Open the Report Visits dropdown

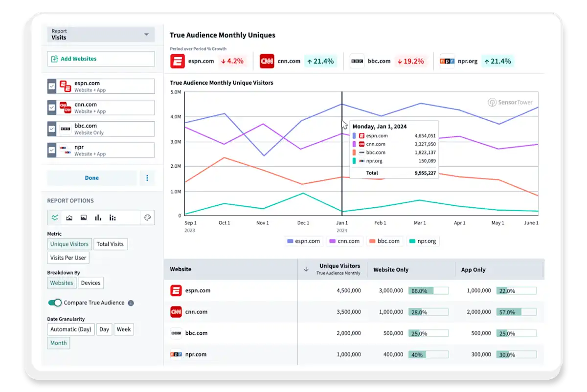pyautogui.click(x=101, y=34)
